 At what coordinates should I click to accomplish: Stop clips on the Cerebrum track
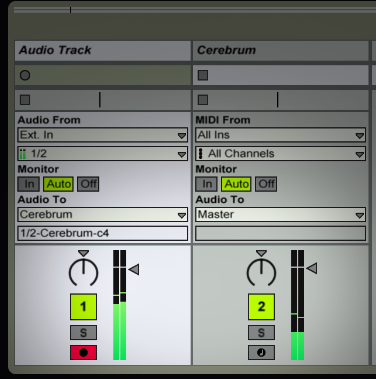tap(203, 100)
